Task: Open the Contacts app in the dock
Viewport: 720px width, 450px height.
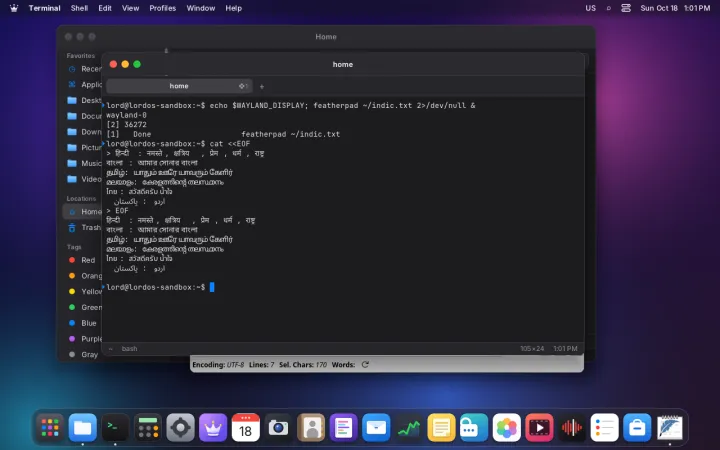Action: (311, 428)
